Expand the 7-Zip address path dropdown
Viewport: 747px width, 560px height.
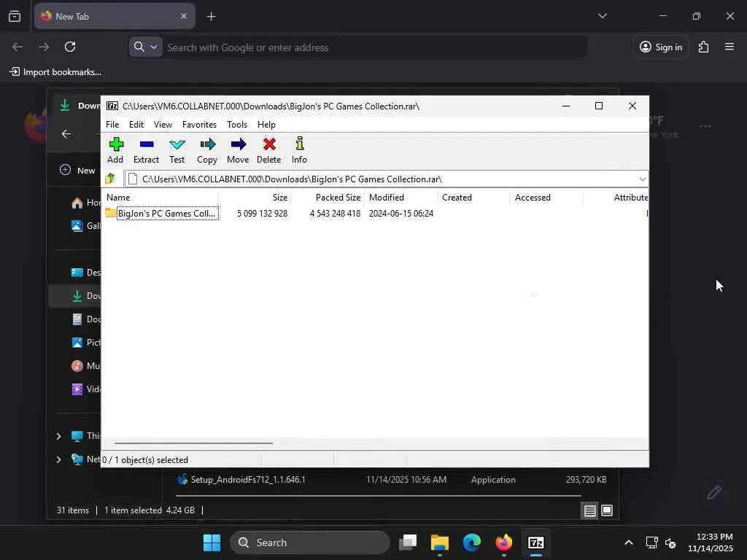pos(642,179)
